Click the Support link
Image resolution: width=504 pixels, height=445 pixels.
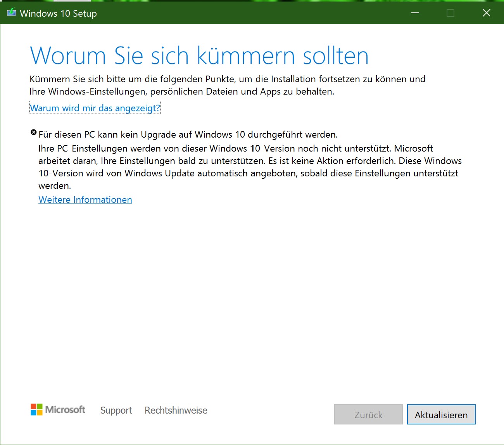tap(116, 410)
